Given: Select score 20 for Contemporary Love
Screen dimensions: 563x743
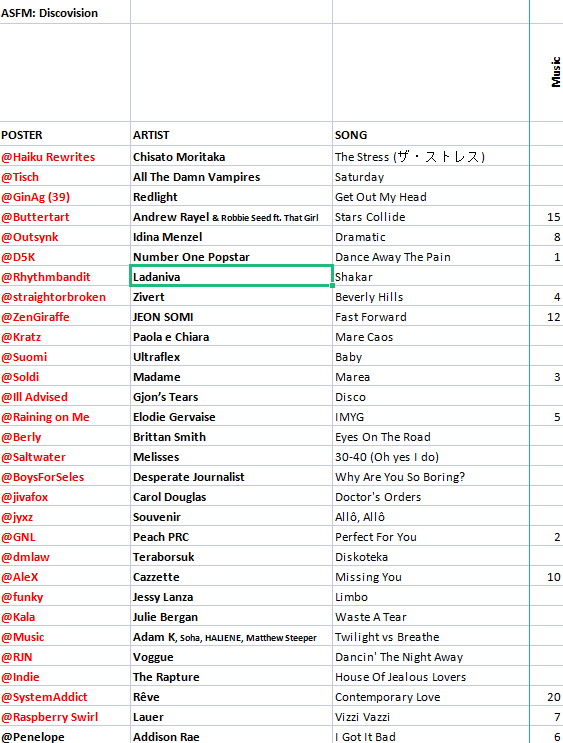Looking at the screenshot, I should click(546, 697).
